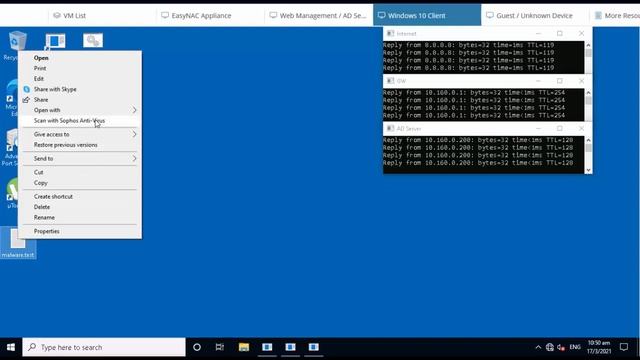Screen dimensions: 640x360
Task: Choose Edit in the context menu
Action: [x=80, y=79]
